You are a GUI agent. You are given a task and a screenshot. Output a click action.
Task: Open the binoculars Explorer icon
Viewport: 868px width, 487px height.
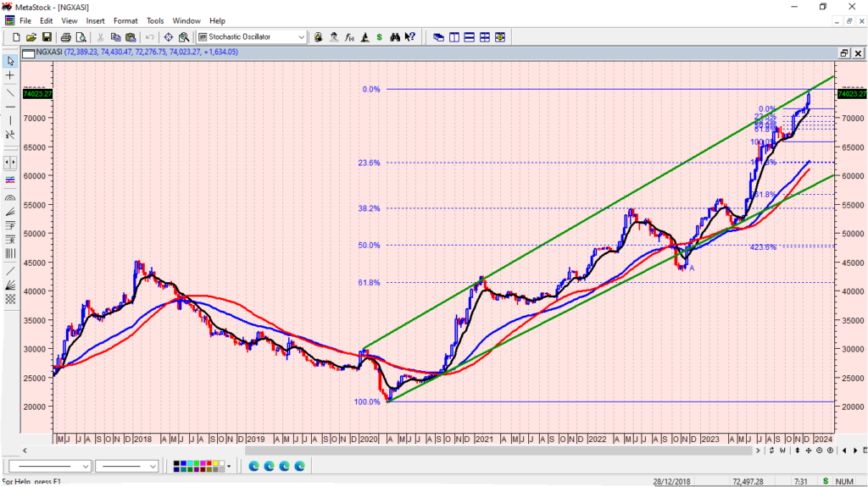[x=394, y=37]
